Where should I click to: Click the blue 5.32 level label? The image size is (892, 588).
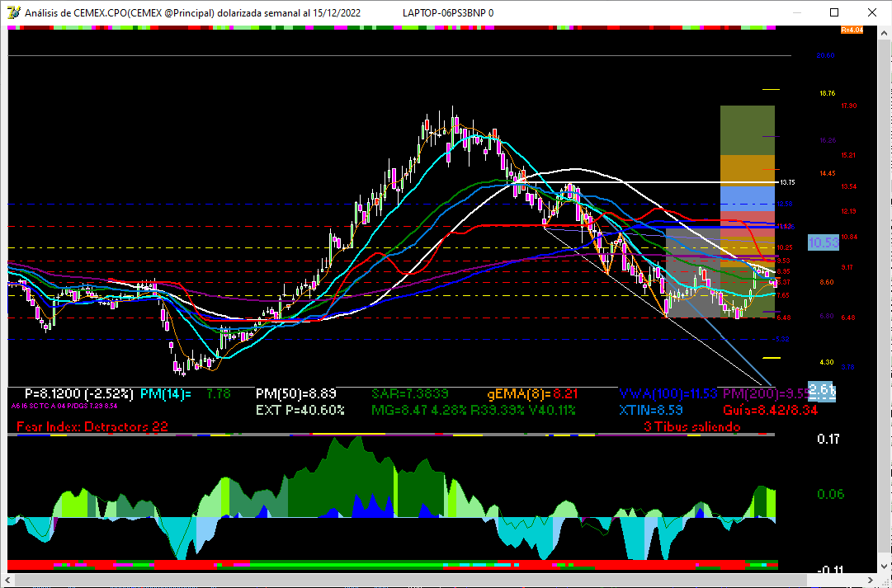[x=783, y=340]
